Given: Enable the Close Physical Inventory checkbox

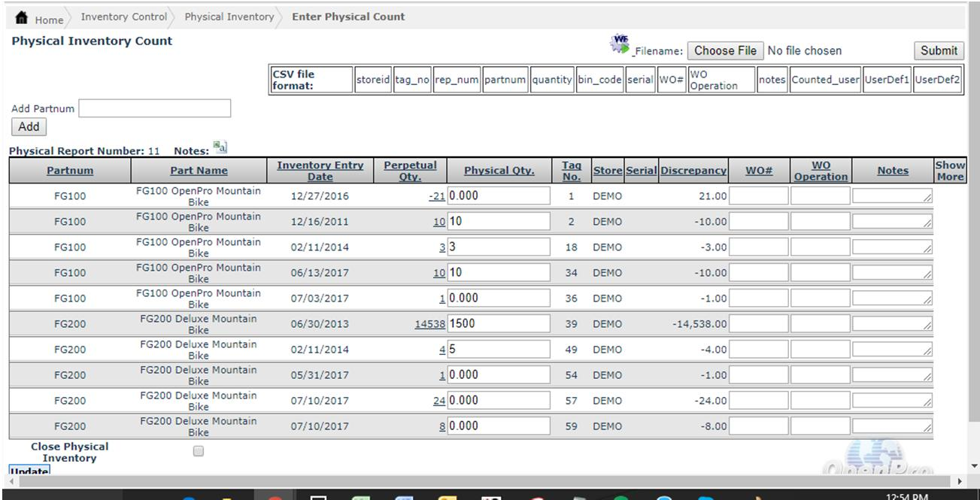Looking at the screenshot, I should 199,451.
